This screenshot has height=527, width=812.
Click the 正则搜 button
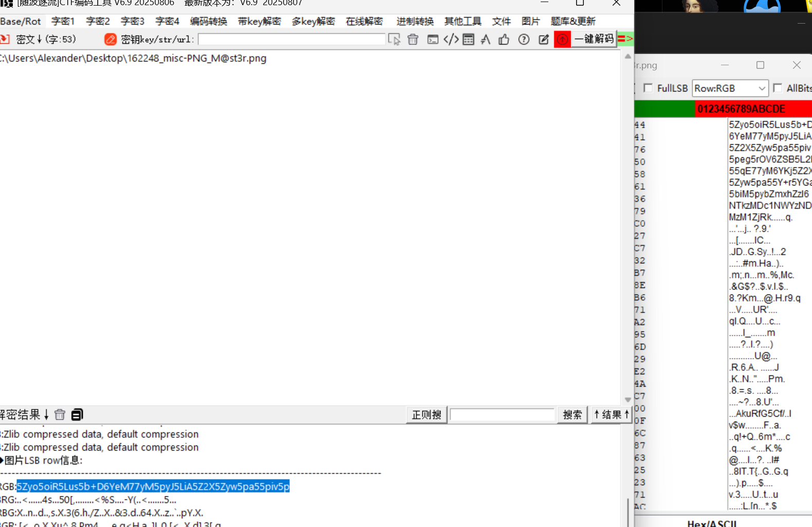[x=427, y=415]
